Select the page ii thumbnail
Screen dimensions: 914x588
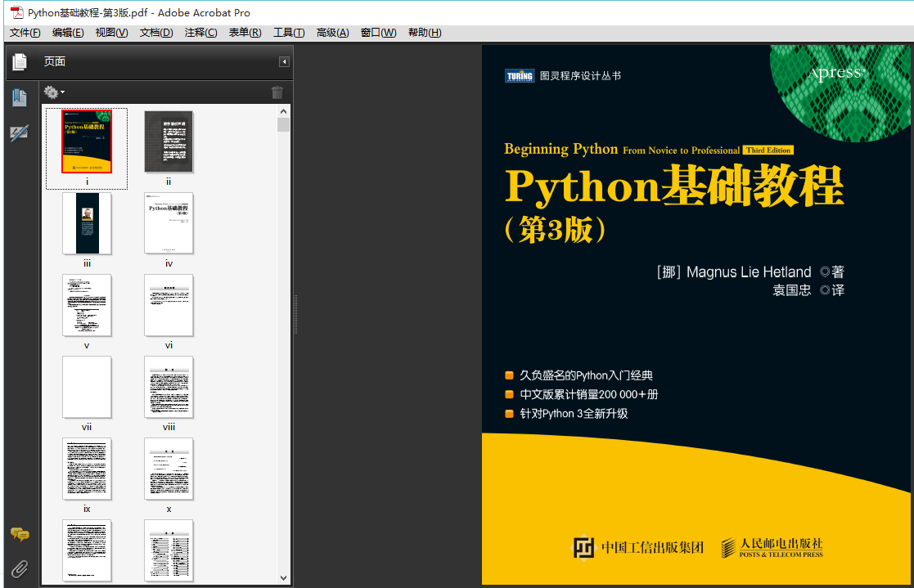pyautogui.click(x=169, y=141)
